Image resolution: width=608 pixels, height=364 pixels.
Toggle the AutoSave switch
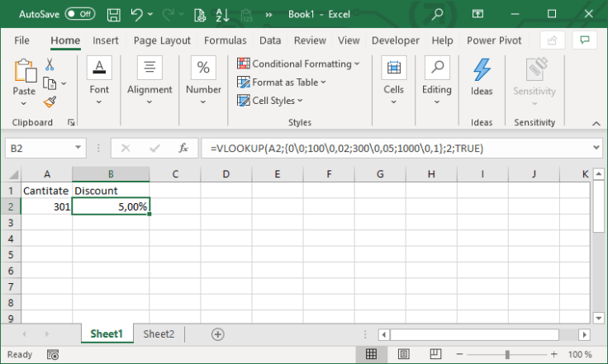pos(79,14)
